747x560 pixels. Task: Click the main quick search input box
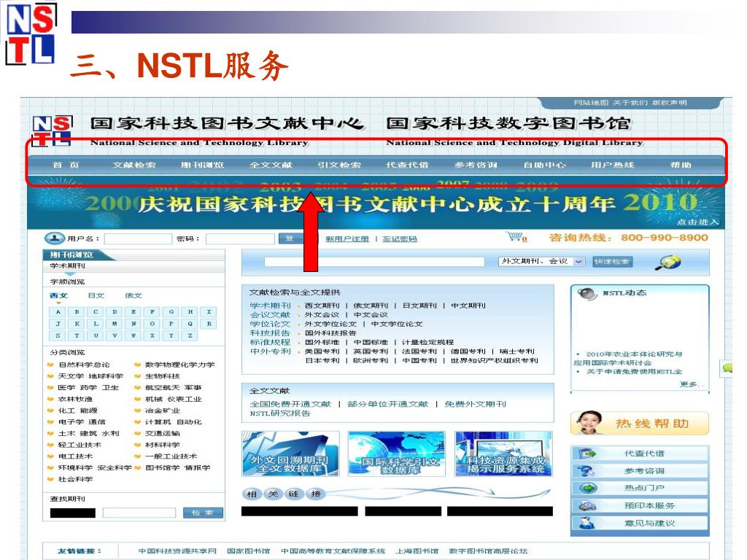(x=374, y=262)
